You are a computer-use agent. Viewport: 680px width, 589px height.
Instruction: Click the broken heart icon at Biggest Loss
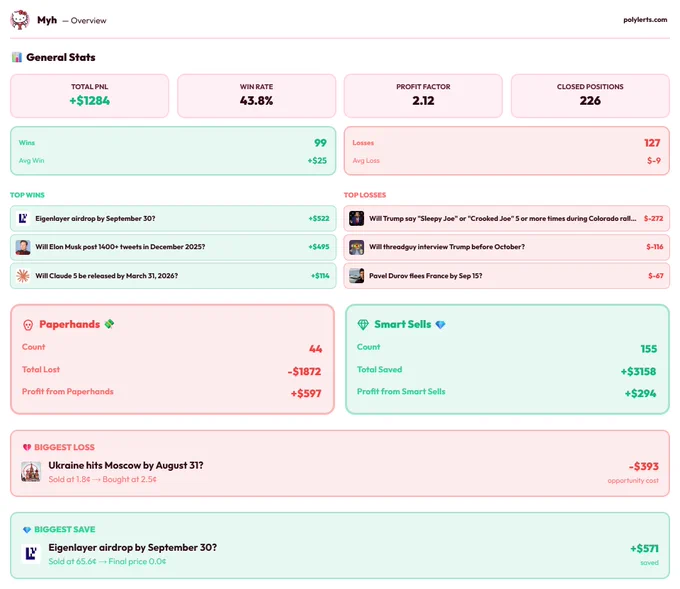(x=27, y=447)
